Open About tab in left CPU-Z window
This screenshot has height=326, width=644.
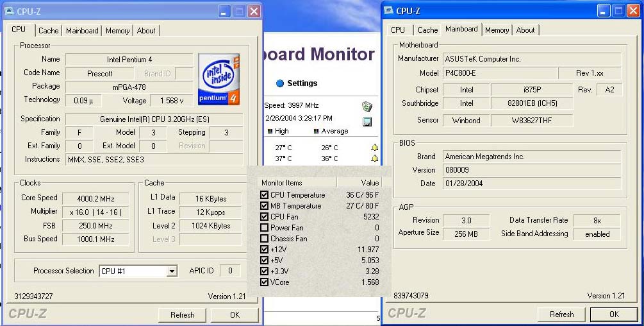(x=146, y=30)
